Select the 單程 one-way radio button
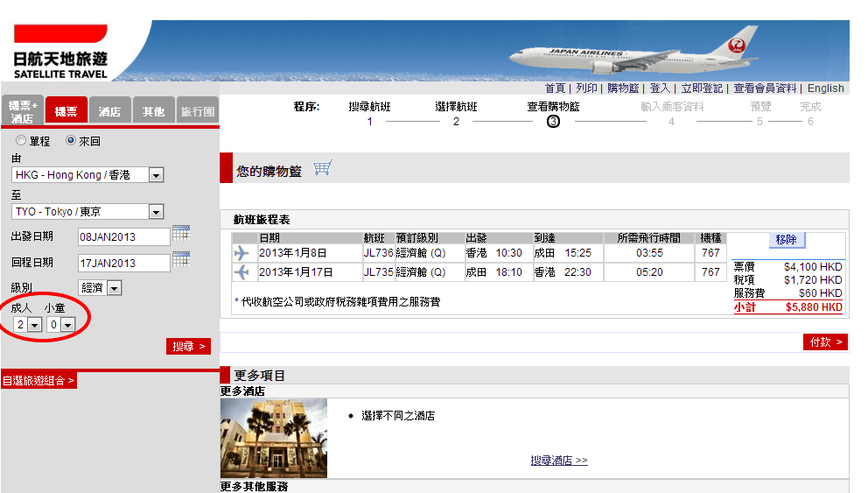Screen dimensions: 868x493 pos(21,140)
